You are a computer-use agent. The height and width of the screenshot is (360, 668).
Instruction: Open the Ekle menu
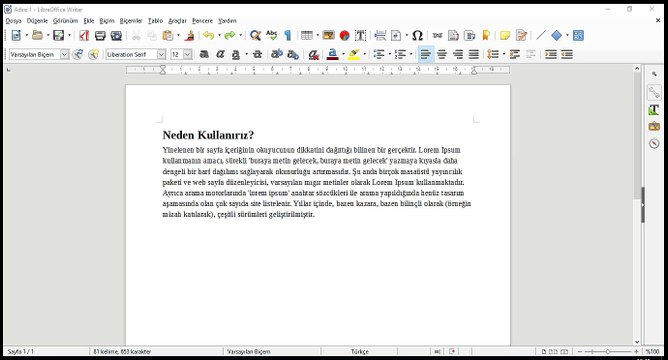(x=89, y=21)
